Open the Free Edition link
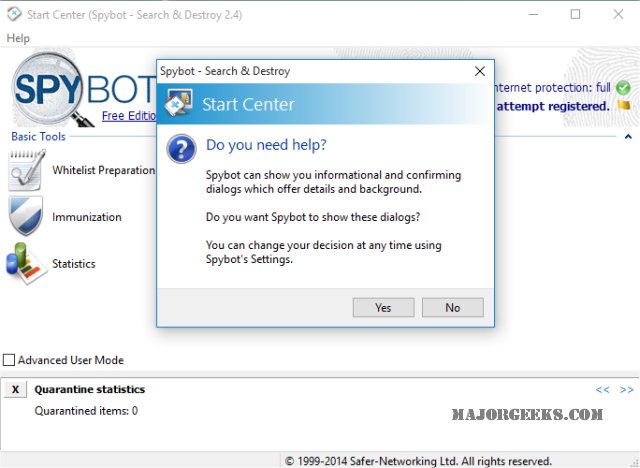This screenshot has width=640, height=468. (x=129, y=116)
